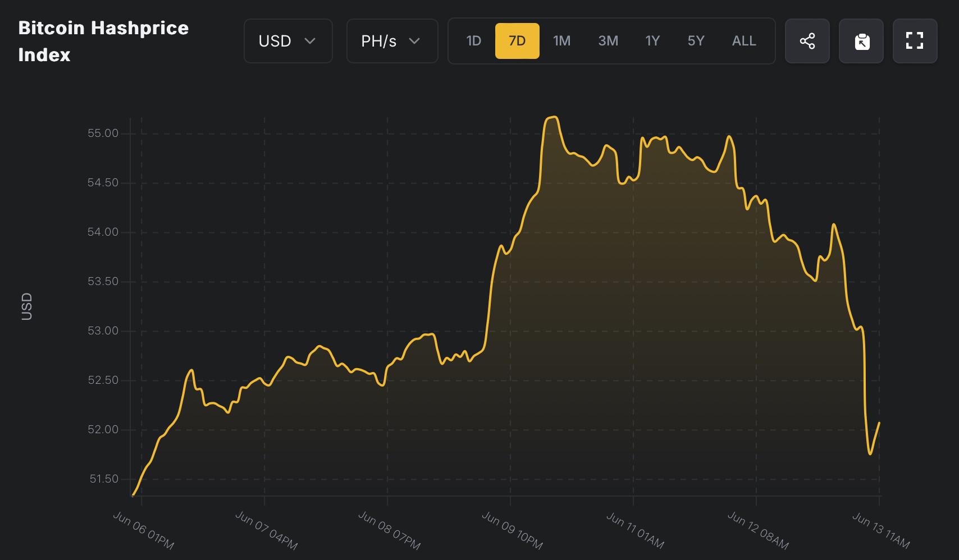Screen dimensions: 959x560
Task: Click the 55.00 y-axis label
Action: click(103, 134)
